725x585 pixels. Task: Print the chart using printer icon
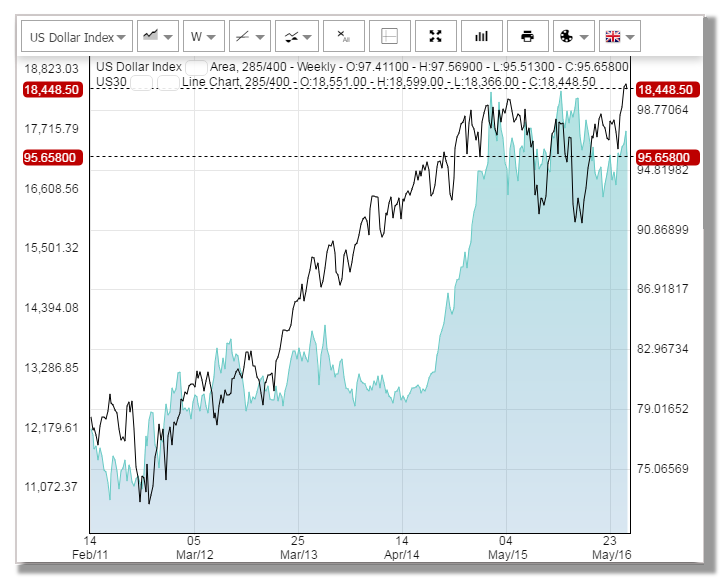click(x=528, y=37)
